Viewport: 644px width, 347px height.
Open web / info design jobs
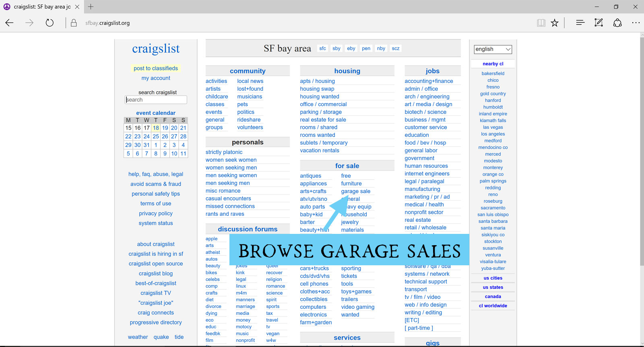pos(425,305)
